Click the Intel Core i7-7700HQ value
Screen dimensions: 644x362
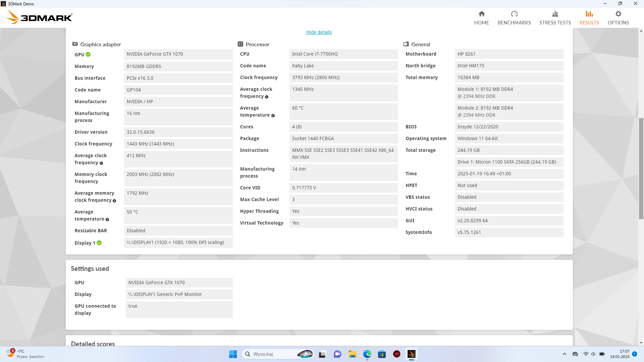click(343, 54)
